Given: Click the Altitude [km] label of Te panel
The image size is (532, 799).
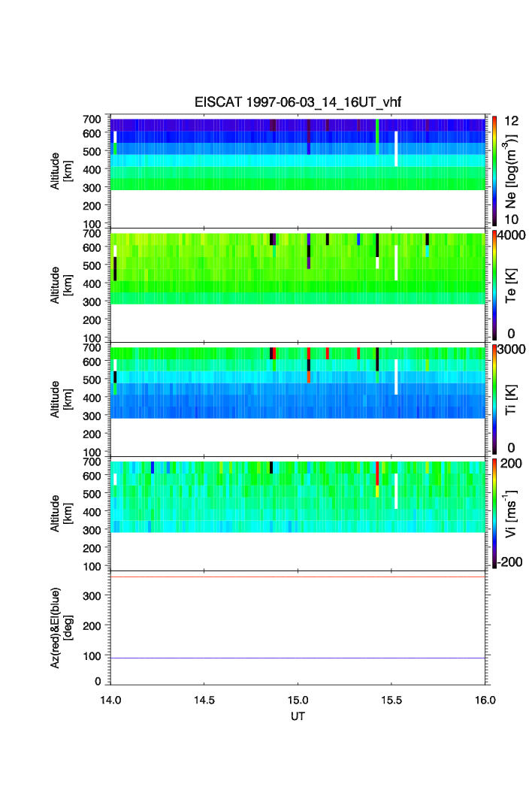Looking at the screenshot, I should (x=61, y=286).
